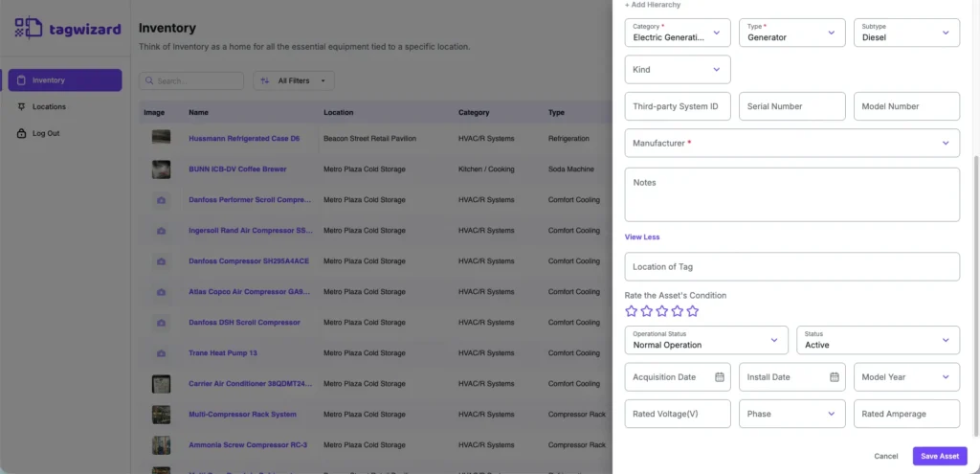Image resolution: width=980 pixels, height=474 pixels.
Task: Click the Inventory clipboard icon in sidebar
Action: [x=21, y=80]
